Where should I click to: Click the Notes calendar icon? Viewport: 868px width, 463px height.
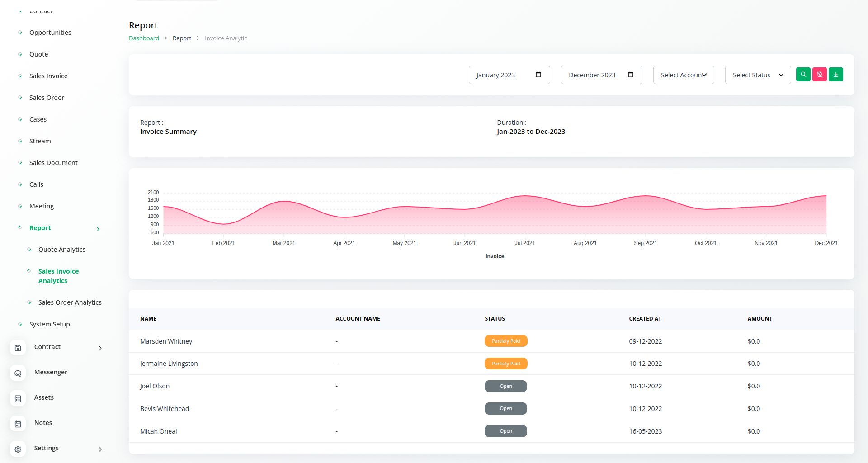click(x=18, y=424)
